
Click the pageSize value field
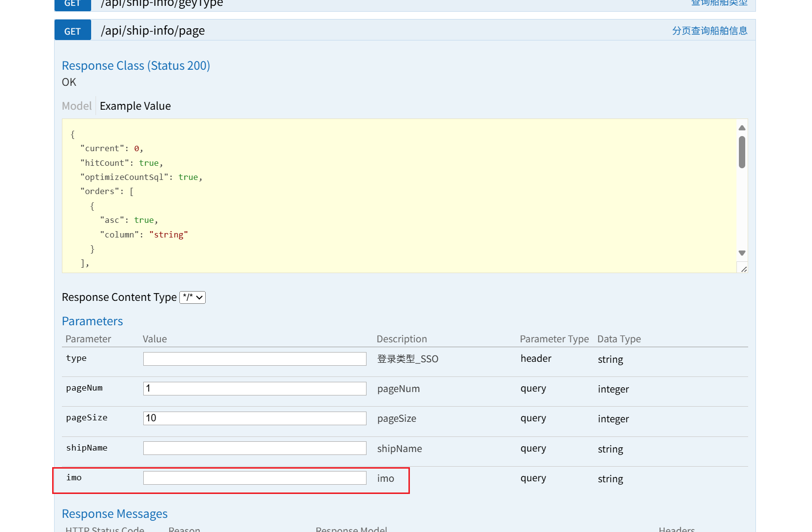point(254,418)
